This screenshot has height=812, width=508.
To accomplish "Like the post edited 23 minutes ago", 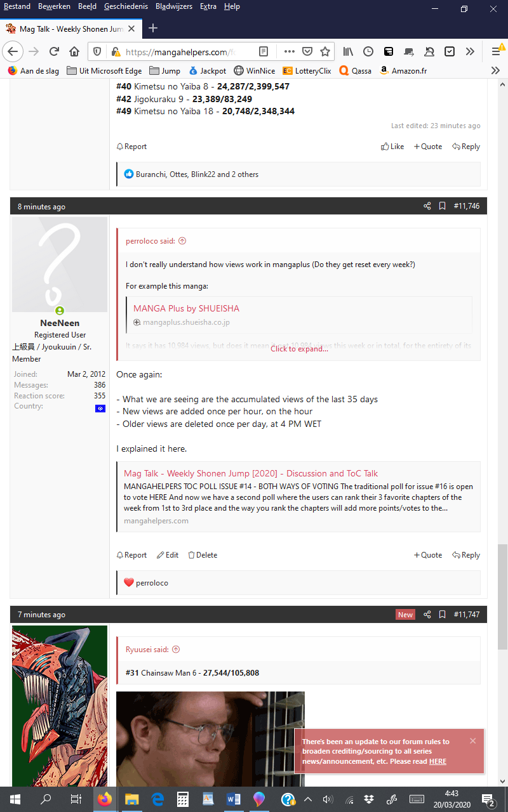I will [x=392, y=147].
